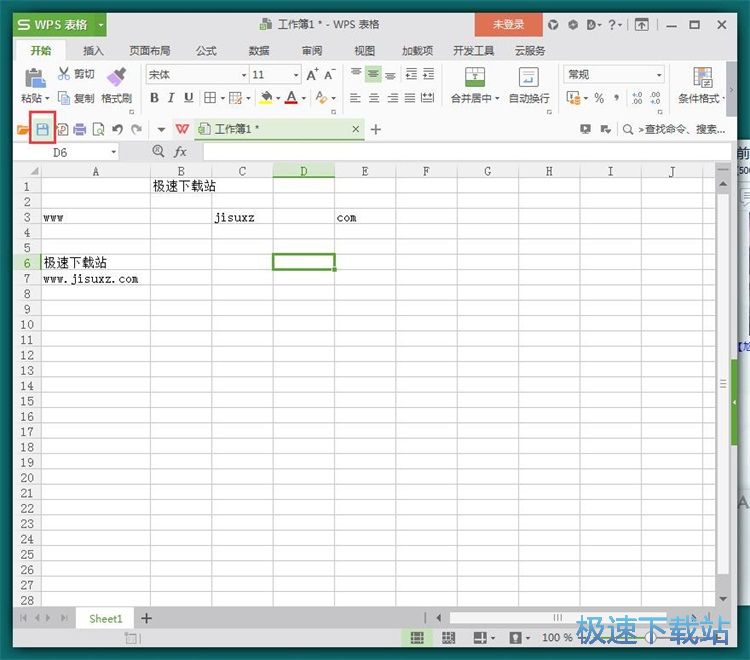Save workbook with the floppy disk icon
Screen dimensions: 750x660
click(43, 129)
